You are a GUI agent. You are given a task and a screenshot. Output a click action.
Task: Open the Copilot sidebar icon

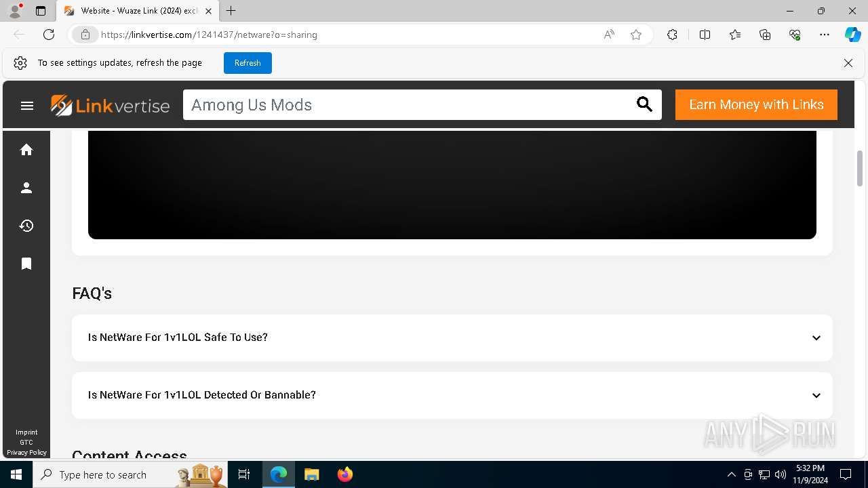[852, 35]
